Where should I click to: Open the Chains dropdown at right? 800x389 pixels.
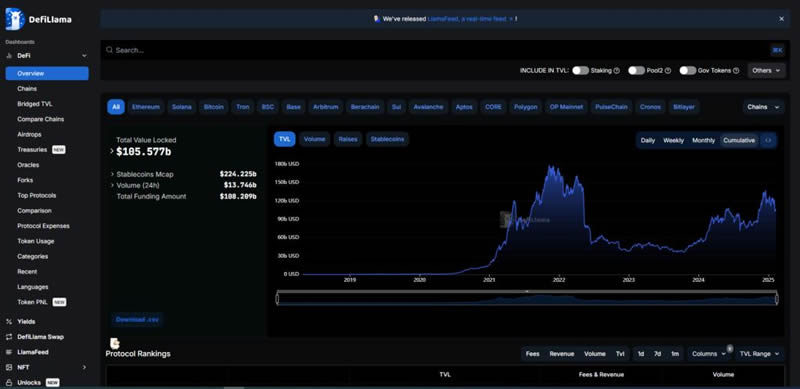point(763,107)
